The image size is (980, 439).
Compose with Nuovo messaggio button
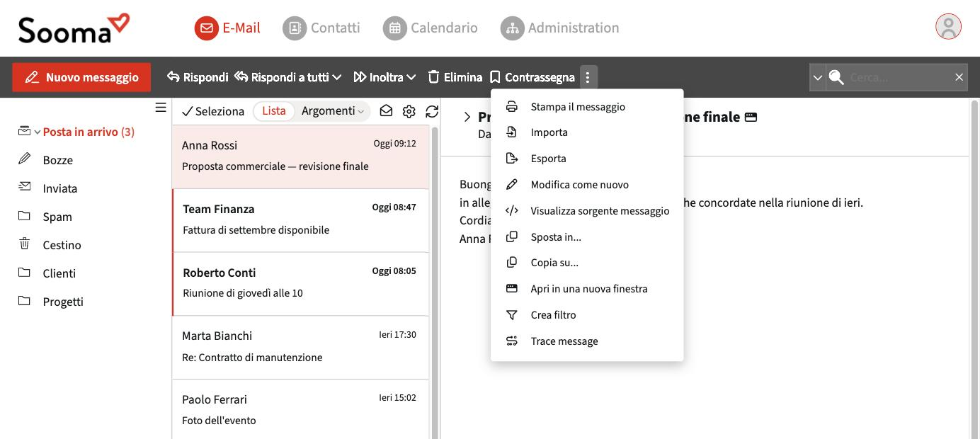[x=81, y=77]
